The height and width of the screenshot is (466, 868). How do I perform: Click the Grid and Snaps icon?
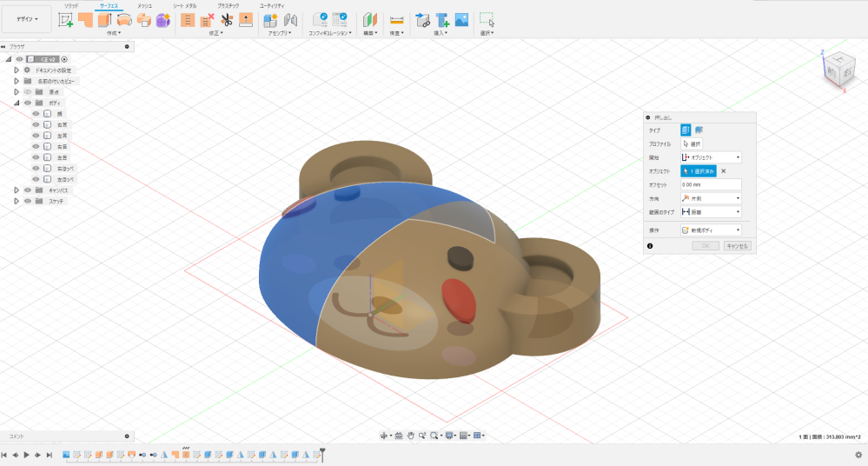[463, 436]
